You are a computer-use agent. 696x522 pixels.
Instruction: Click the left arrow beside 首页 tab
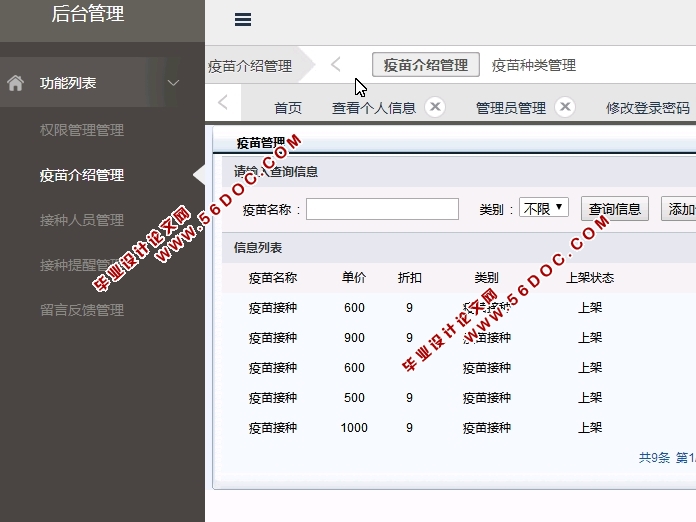tap(222, 102)
